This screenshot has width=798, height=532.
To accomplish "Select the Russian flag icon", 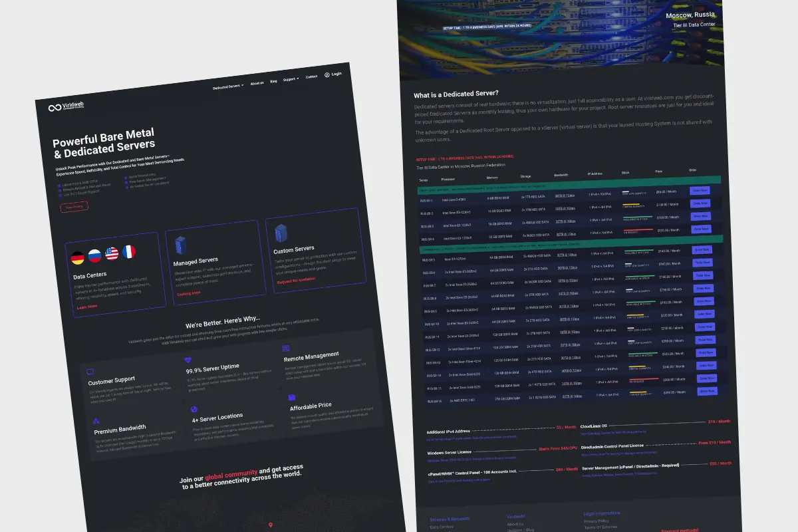I will tap(94, 255).
